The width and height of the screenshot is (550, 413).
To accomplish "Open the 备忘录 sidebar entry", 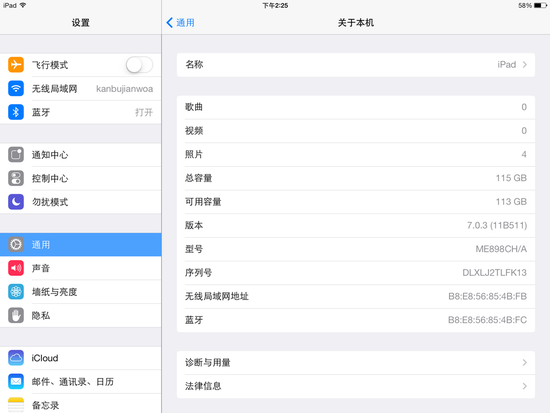I will click(x=81, y=404).
